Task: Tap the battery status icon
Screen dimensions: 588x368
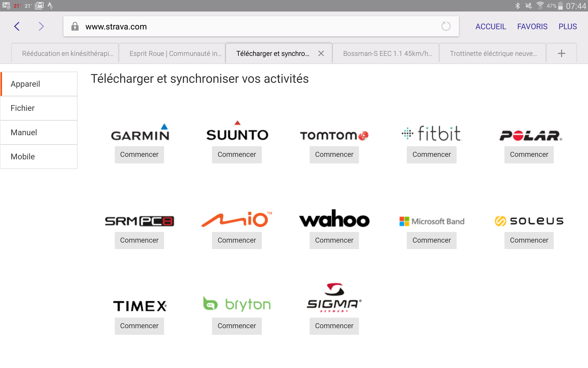Action: click(560, 6)
